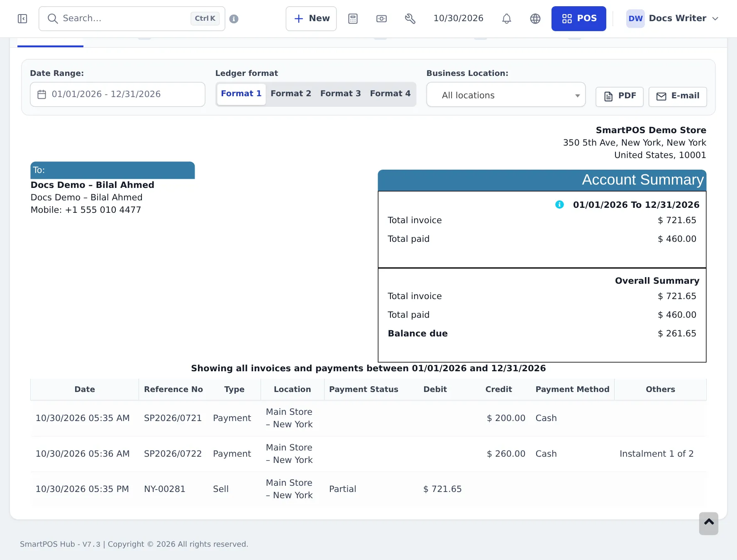Click the Payment Method column header

(572, 390)
